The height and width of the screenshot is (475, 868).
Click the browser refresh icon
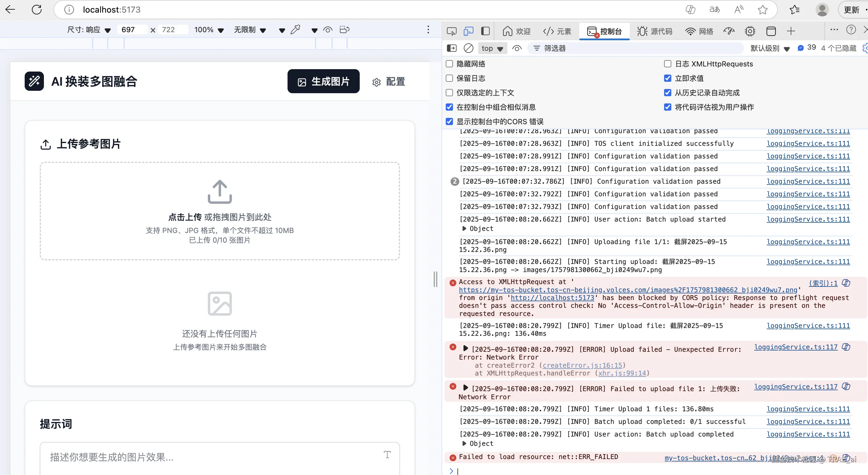[x=37, y=9]
